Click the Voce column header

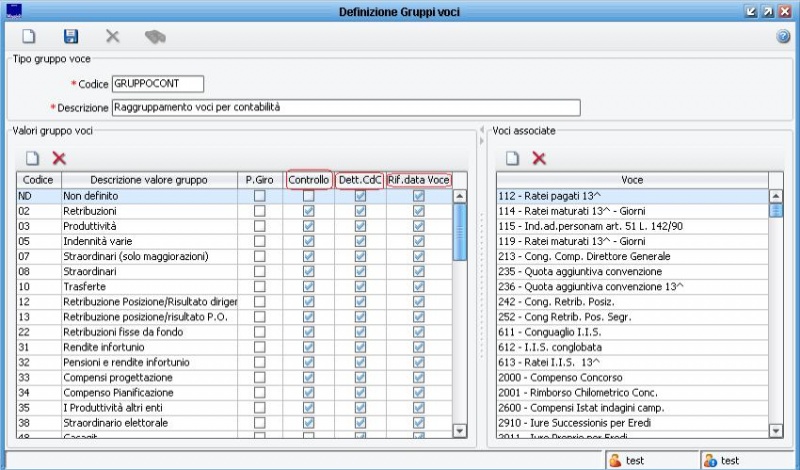pyautogui.click(x=632, y=180)
